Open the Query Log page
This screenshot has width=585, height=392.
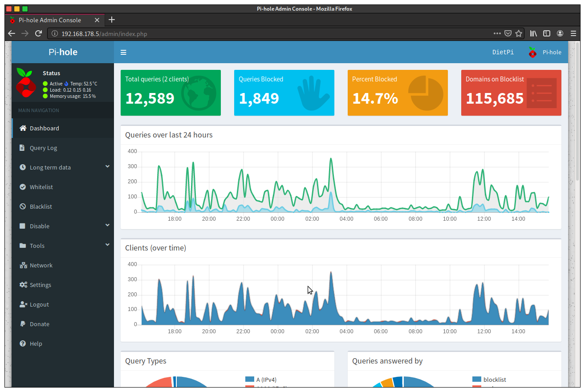click(63, 148)
